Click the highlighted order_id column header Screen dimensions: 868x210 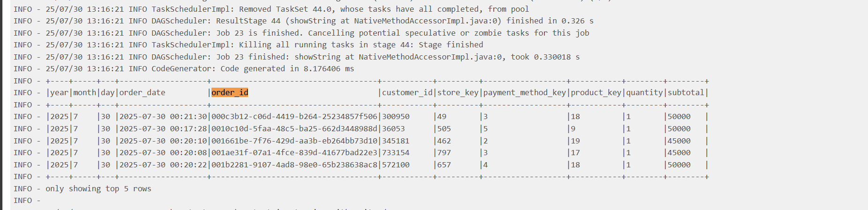[x=230, y=92]
